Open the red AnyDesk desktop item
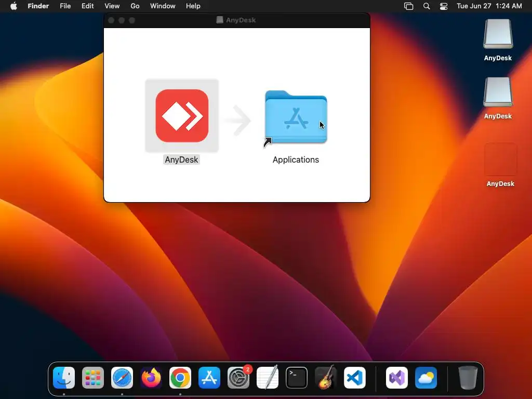Viewport: 532px width, 399px height. (500, 159)
